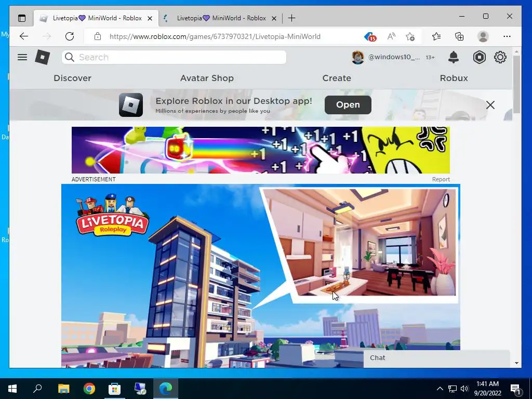Screen dimensions: 532x399
Task: Open Windows taskbar search
Action: [x=37, y=389]
